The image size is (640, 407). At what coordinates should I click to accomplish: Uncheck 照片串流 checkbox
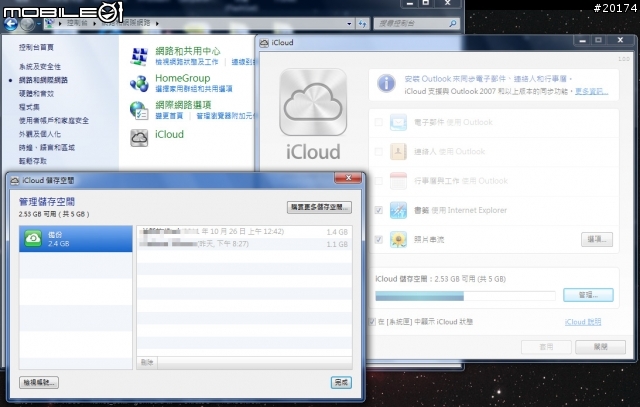[378, 240]
